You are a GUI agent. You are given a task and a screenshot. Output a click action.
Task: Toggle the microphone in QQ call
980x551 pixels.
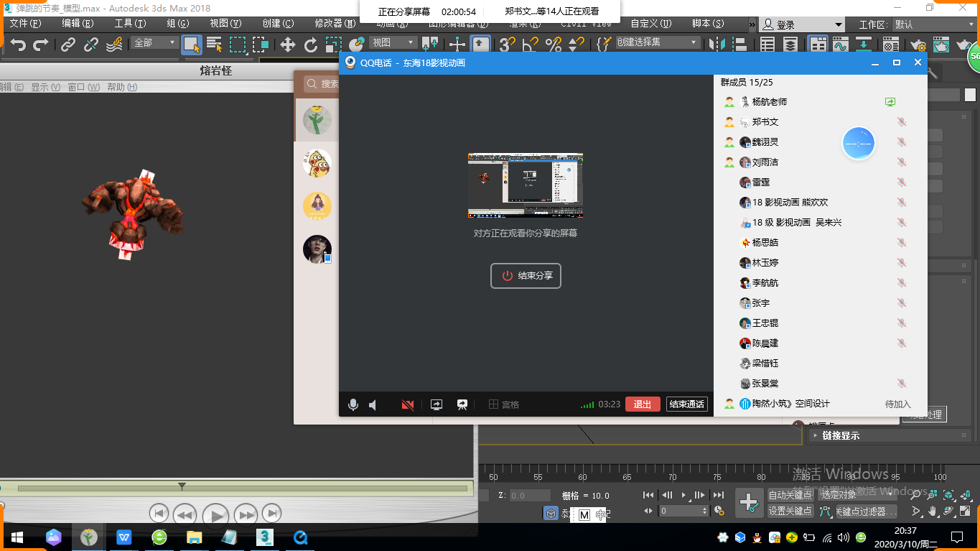click(x=353, y=404)
